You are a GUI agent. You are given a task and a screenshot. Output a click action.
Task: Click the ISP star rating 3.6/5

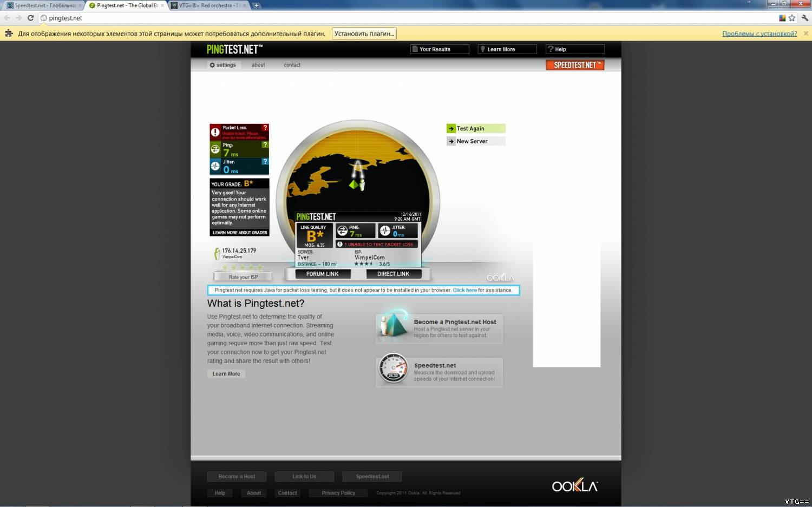click(372, 264)
